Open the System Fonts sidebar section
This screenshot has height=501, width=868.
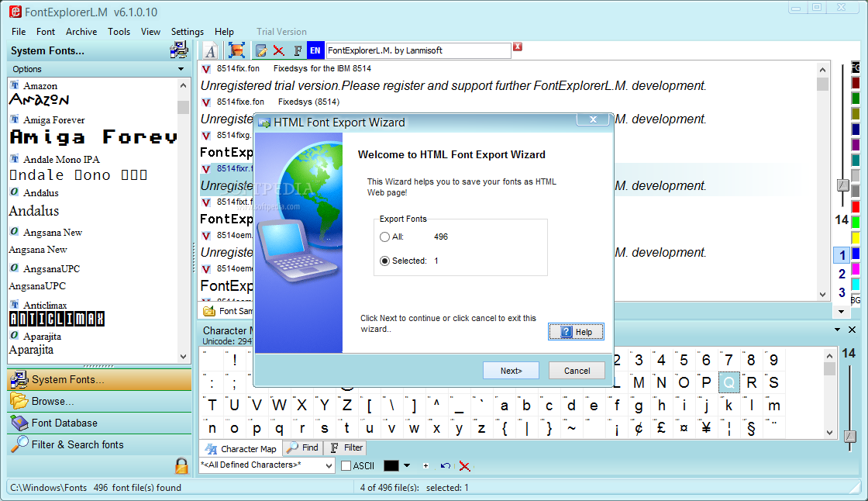(99, 380)
